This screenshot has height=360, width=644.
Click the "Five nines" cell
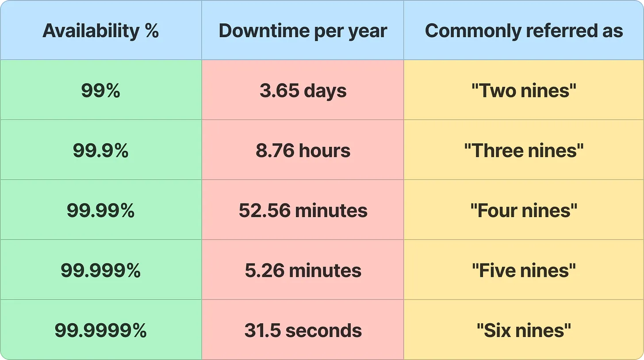pos(524,271)
